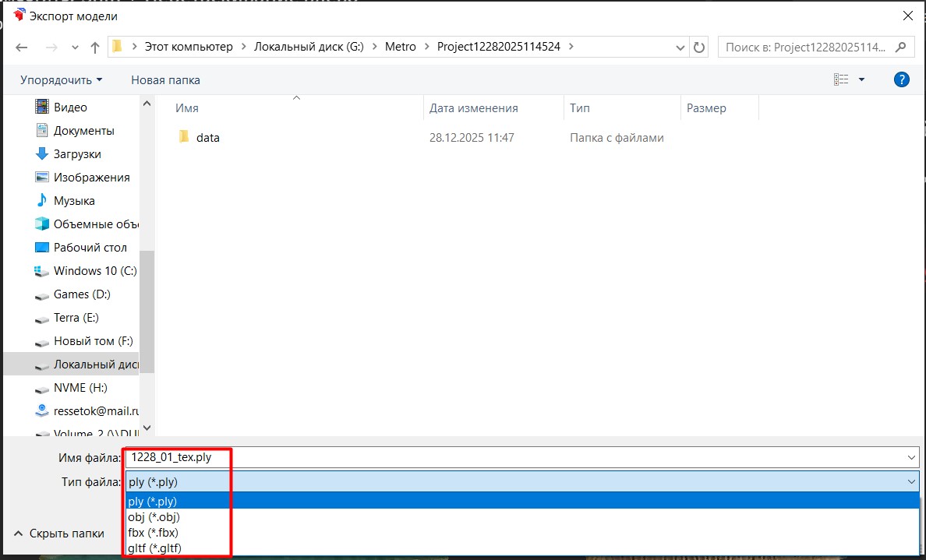Viewport: 926px width, 560px height.
Task: Click date 28.12.2025 11:47
Action: click(x=472, y=138)
